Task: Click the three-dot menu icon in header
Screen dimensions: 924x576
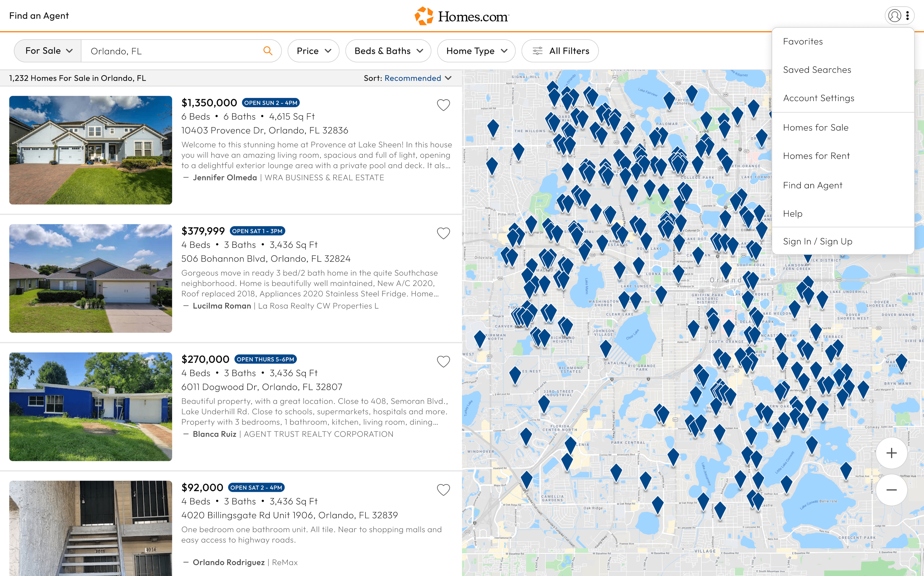Action: (908, 16)
